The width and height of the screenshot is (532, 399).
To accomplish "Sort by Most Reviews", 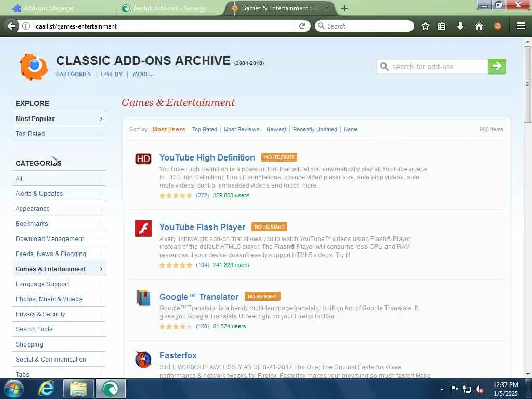I will point(242,129).
